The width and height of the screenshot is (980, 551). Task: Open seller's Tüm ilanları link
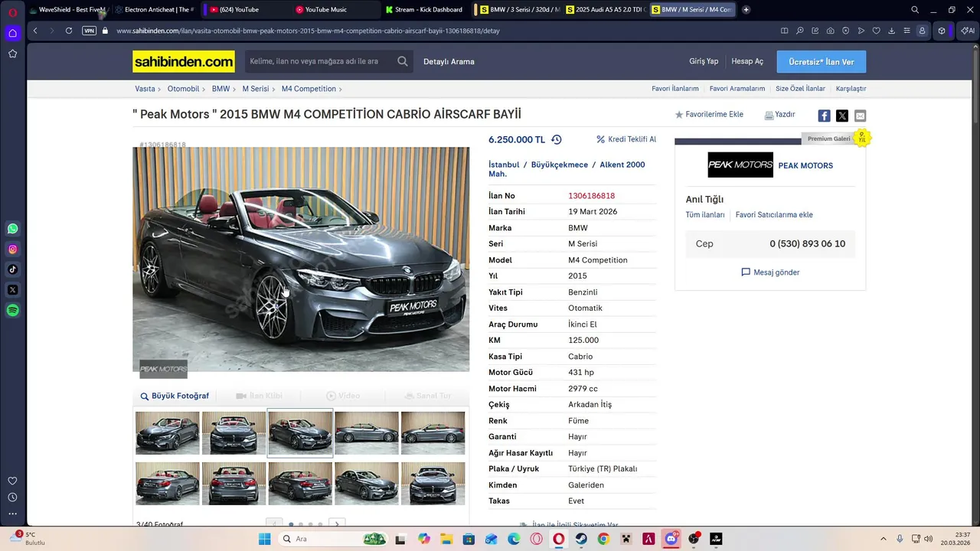pyautogui.click(x=705, y=215)
